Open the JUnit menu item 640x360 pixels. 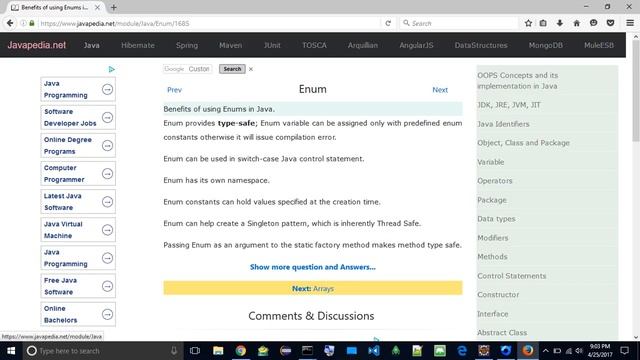[272, 45]
